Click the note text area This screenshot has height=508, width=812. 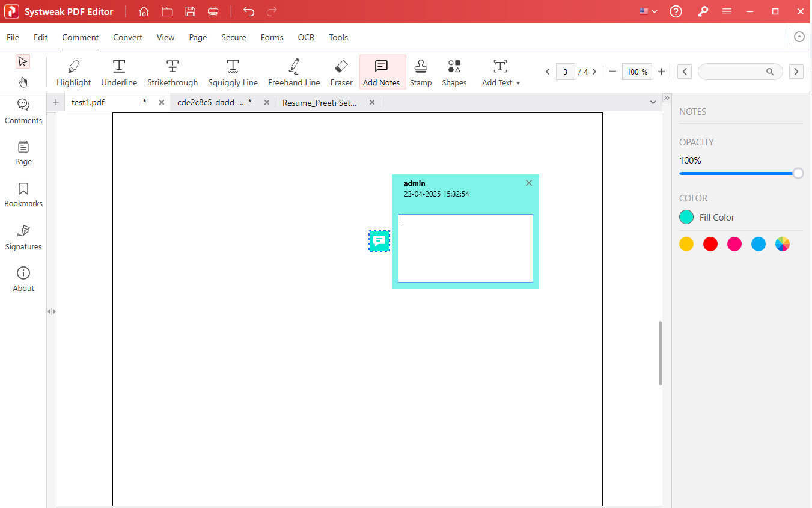465,248
